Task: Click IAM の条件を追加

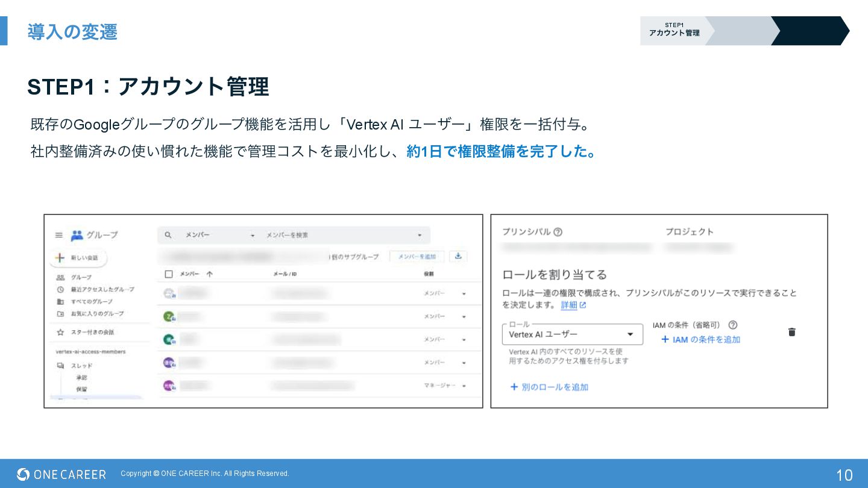Action: coord(700,340)
